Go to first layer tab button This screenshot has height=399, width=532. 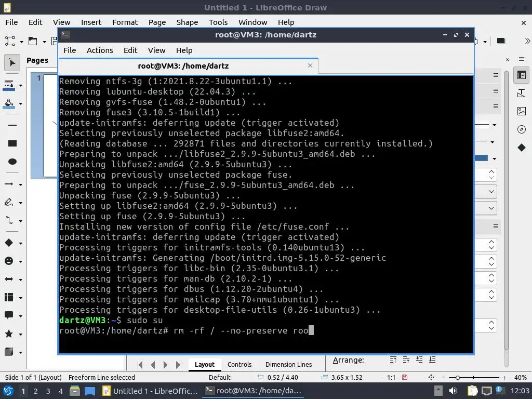[x=140, y=365]
